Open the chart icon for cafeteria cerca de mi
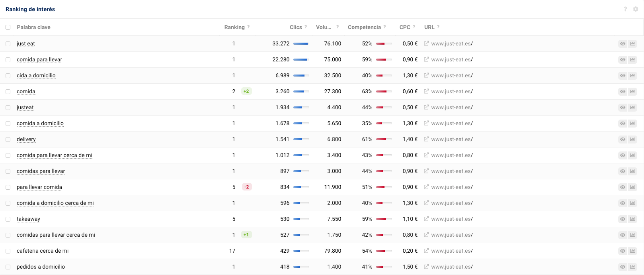The image size is (644, 275). 632,251
